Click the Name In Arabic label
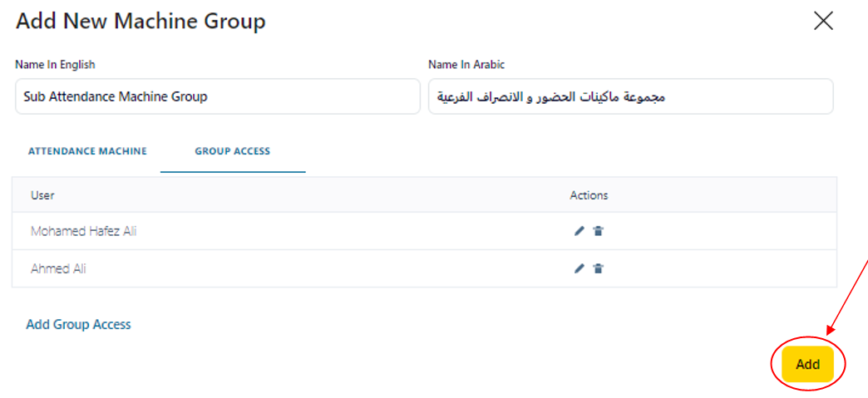Image resolution: width=868 pixels, height=398 pixels. point(466,65)
